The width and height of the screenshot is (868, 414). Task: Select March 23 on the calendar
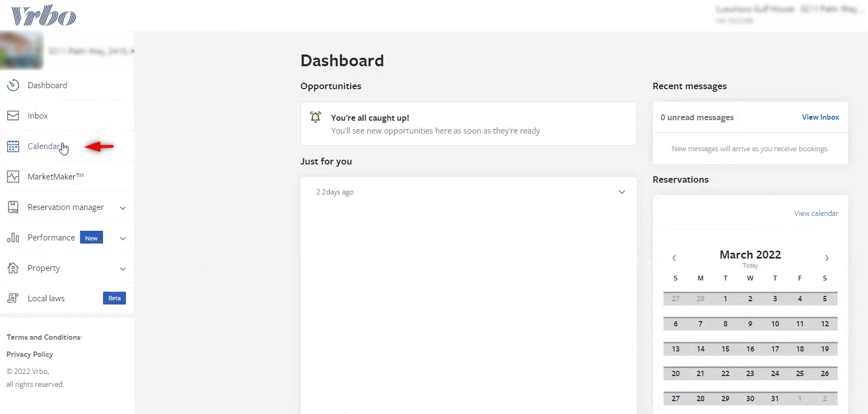pos(750,373)
